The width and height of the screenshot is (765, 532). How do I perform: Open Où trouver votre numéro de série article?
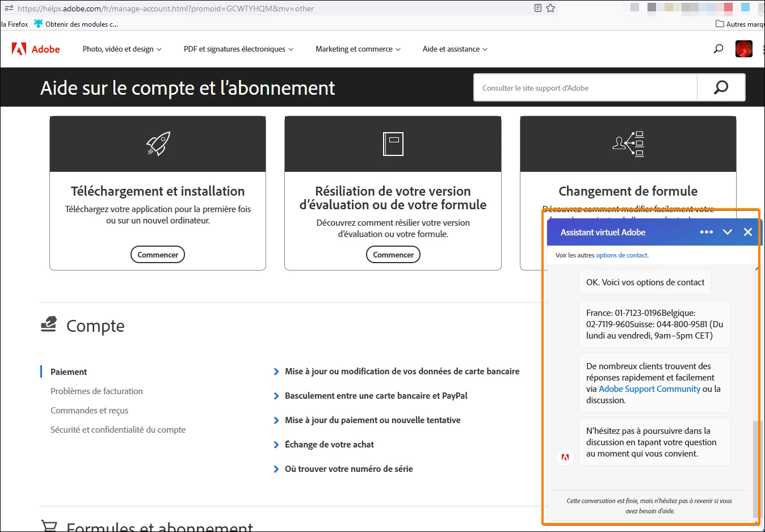coord(349,469)
